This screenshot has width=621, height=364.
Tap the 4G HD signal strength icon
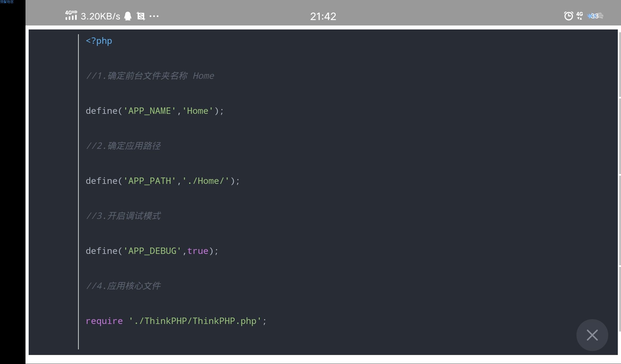click(x=71, y=15)
